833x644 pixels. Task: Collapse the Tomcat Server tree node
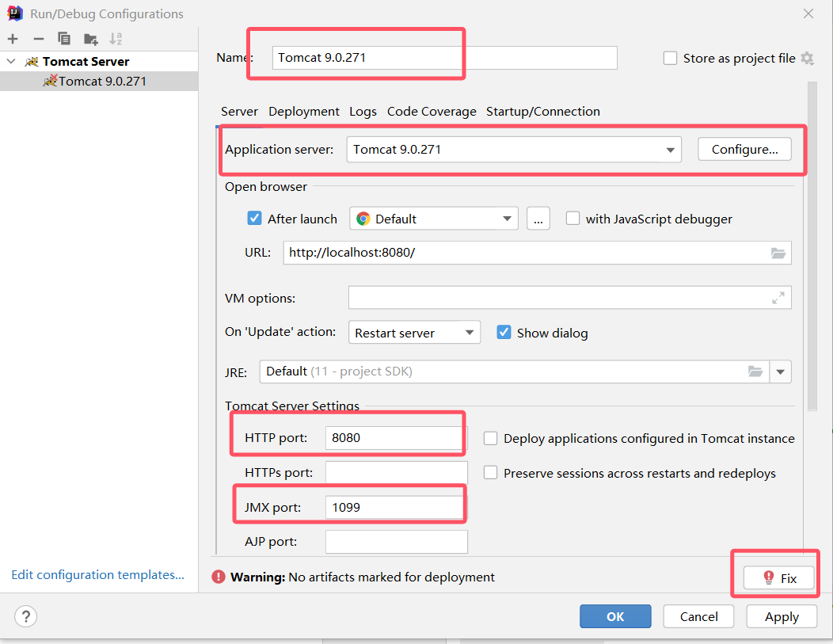pos(11,62)
